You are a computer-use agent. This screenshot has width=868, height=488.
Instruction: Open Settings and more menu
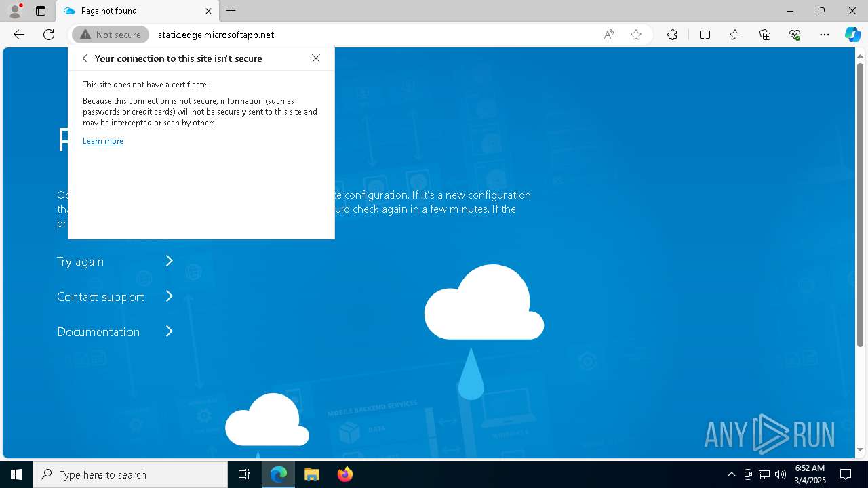(825, 35)
